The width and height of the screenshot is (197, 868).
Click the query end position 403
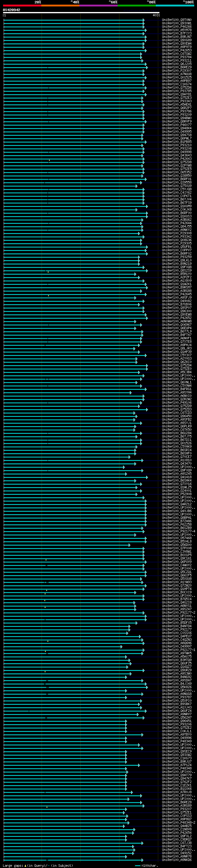coord(155,15)
